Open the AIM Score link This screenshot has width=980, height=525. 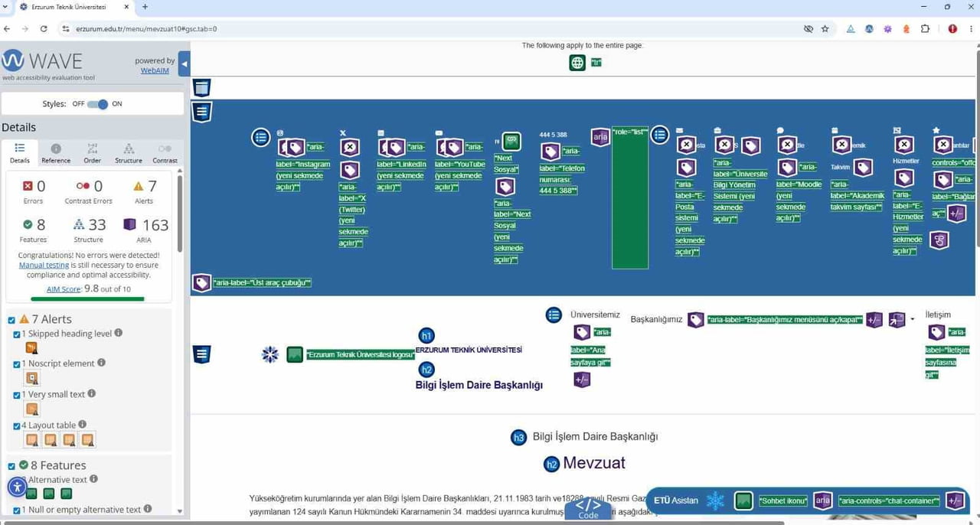pyautogui.click(x=64, y=289)
